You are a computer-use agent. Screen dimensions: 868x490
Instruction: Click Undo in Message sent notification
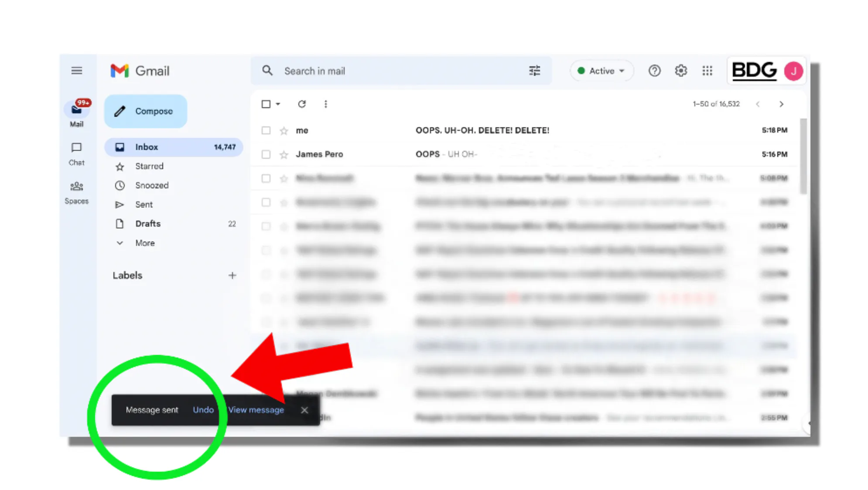coord(203,410)
